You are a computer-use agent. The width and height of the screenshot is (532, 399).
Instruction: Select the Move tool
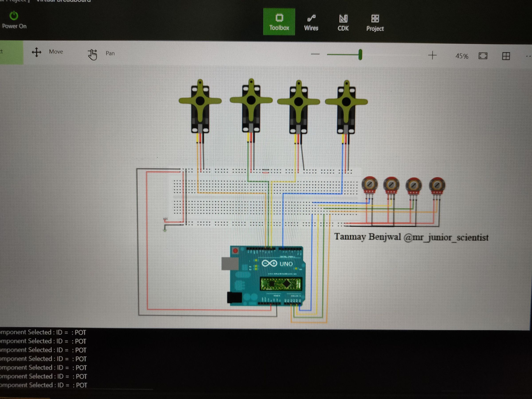[x=37, y=52]
